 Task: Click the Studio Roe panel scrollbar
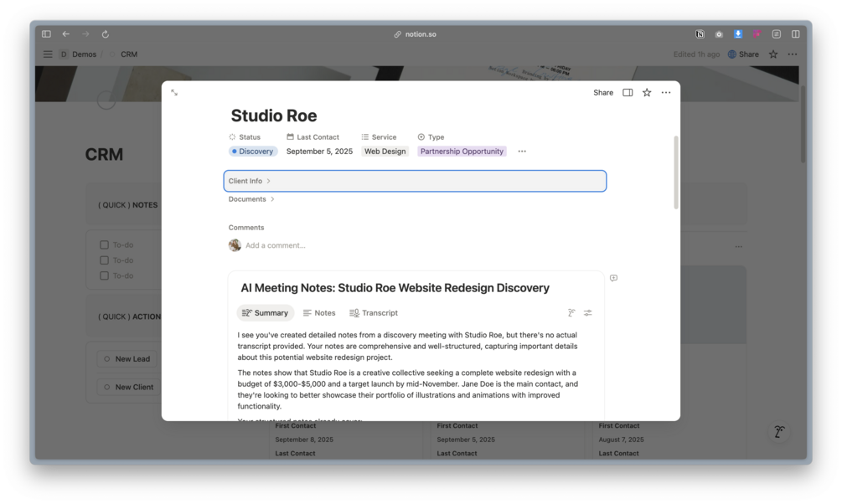click(x=676, y=172)
